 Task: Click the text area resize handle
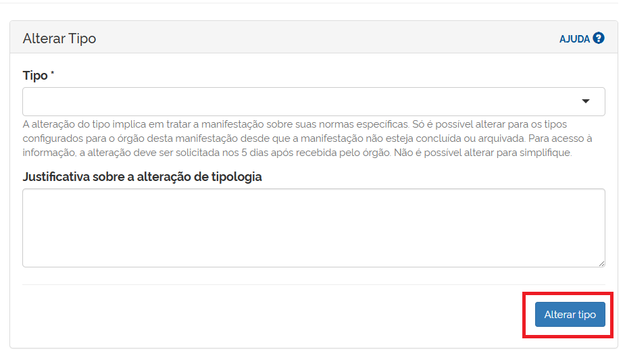point(601,263)
